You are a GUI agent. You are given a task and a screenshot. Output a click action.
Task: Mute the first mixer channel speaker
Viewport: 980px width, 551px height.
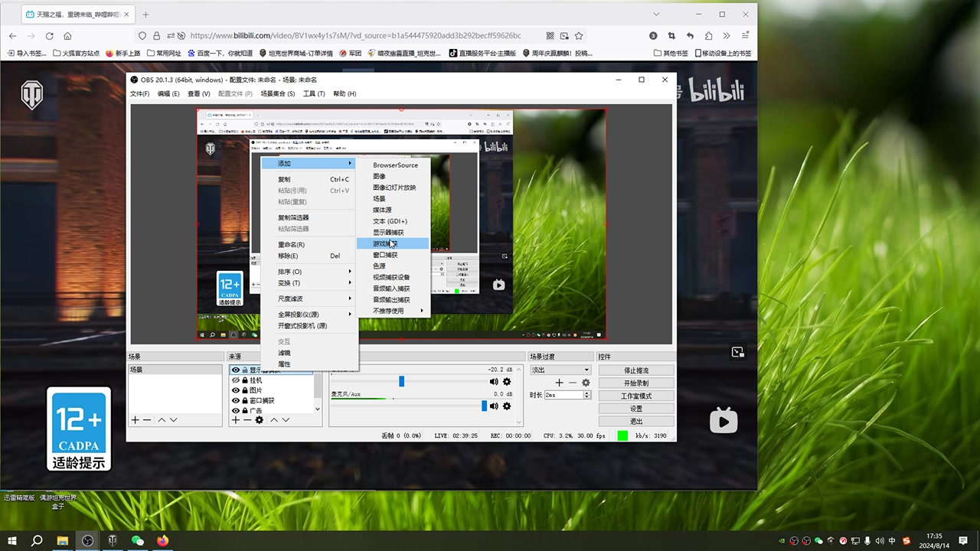[x=494, y=381]
